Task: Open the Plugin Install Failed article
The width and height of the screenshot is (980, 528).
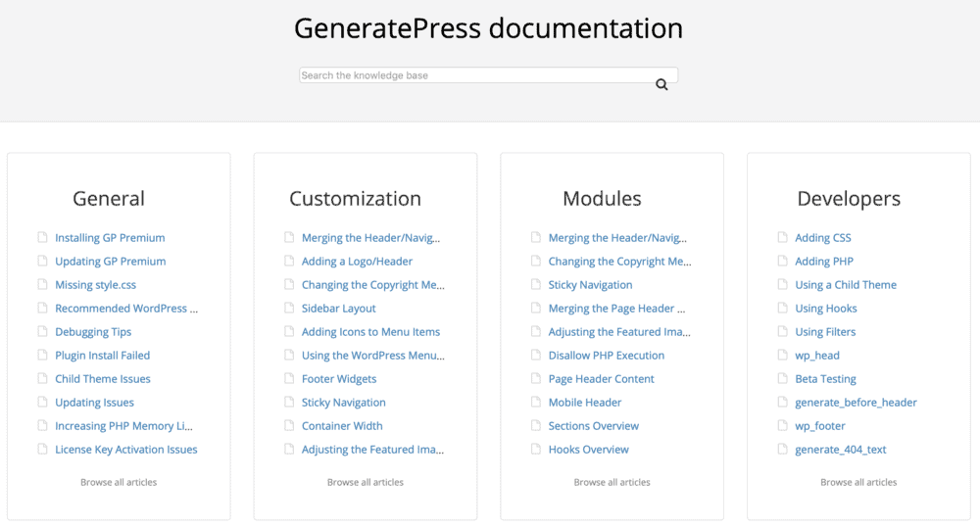Action: pyautogui.click(x=103, y=356)
